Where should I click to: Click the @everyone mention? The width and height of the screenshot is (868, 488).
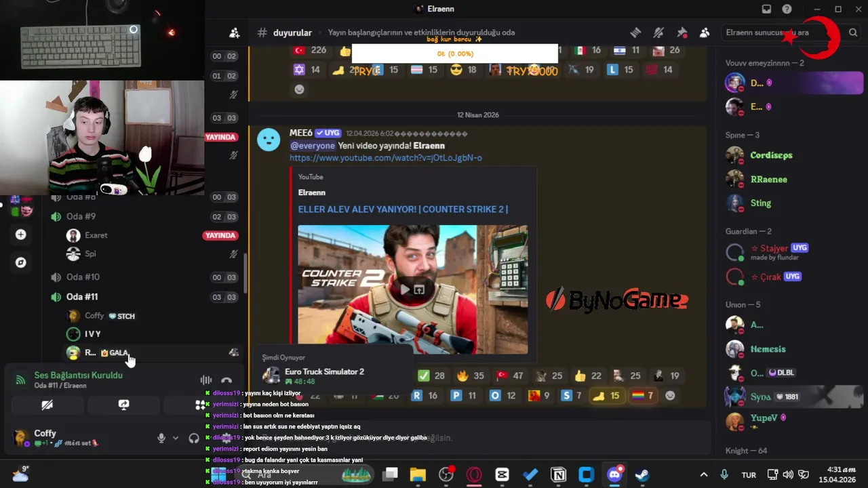[313, 146]
